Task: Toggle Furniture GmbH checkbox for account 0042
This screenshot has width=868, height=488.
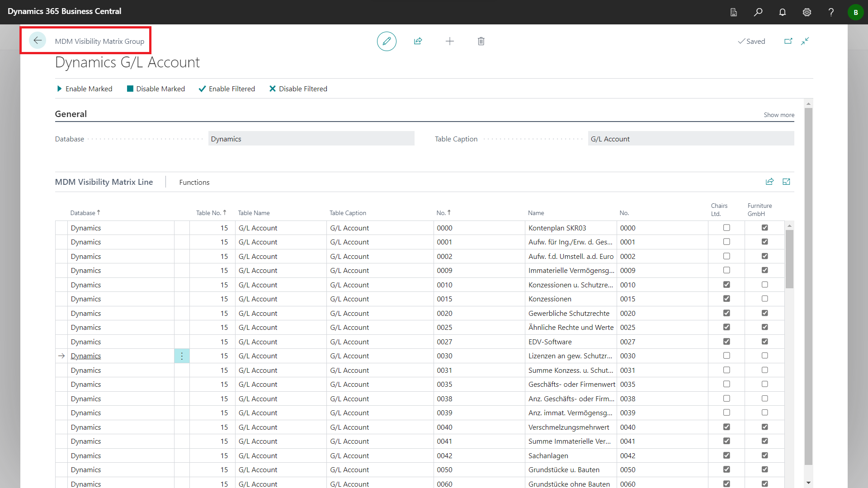Action: pyautogui.click(x=764, y=455)
